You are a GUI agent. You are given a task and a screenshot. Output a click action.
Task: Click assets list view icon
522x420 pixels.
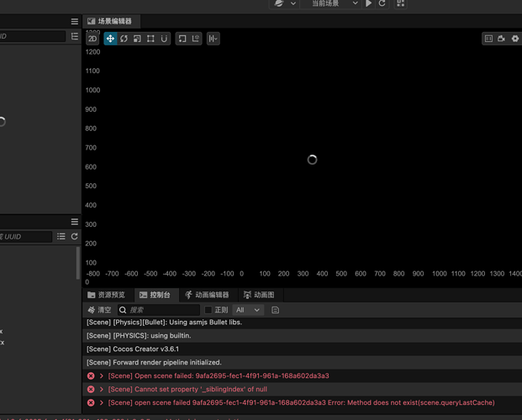click(61, 236)
